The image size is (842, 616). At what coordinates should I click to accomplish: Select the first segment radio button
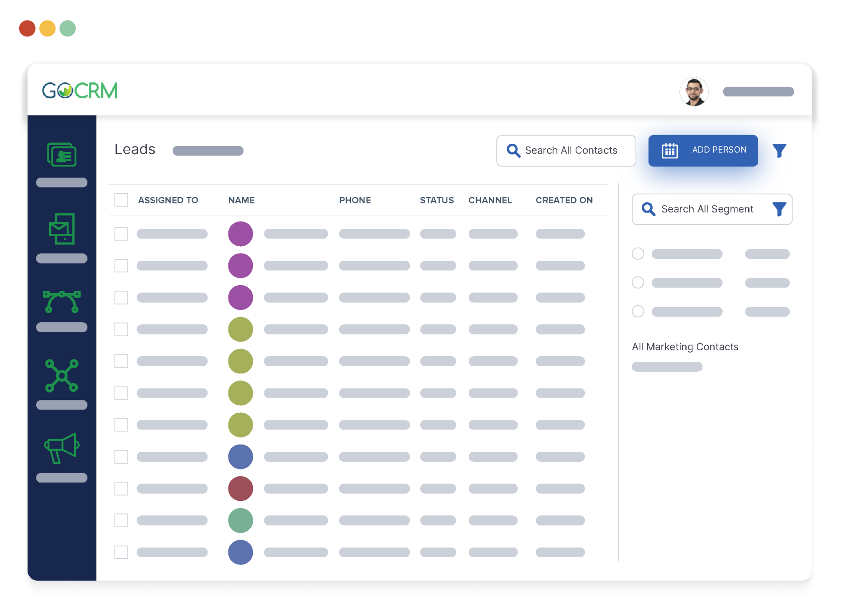tap(638, 254)
